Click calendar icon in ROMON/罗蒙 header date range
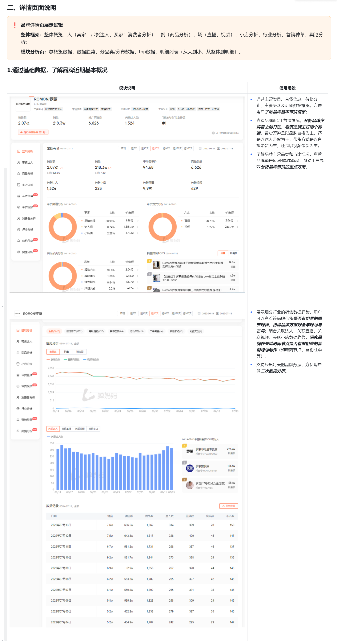The height and width of the screenshot is (644, 337). pos(199,313)
